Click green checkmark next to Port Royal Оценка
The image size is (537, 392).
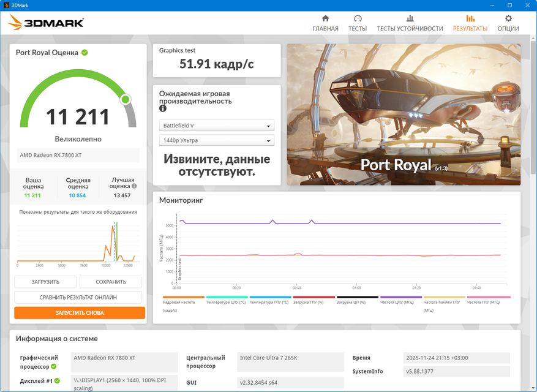(x=84, y=53)
